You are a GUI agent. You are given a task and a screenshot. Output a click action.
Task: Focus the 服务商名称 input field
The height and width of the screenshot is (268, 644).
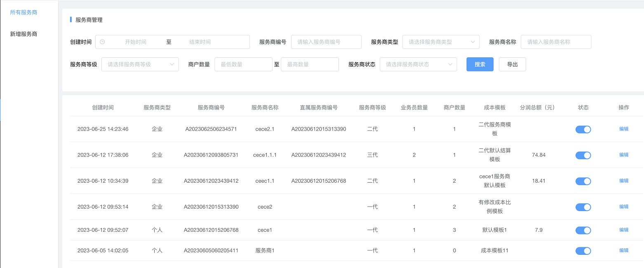(x=555, y=42)
